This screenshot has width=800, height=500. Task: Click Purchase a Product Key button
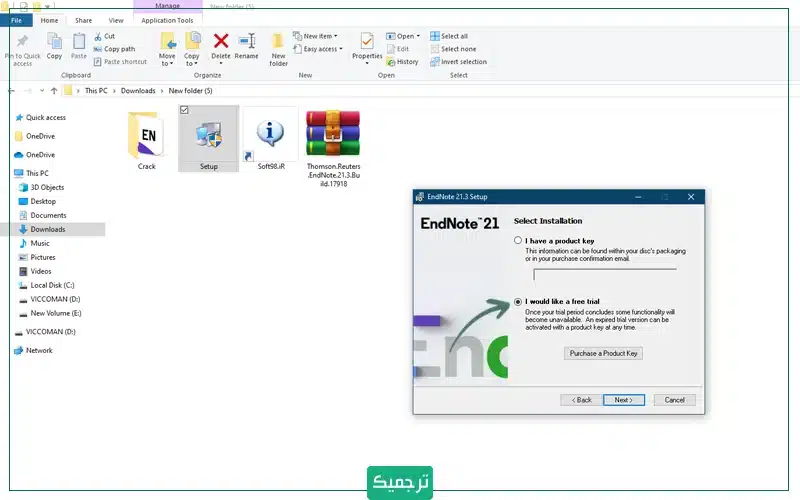[603, 353]
